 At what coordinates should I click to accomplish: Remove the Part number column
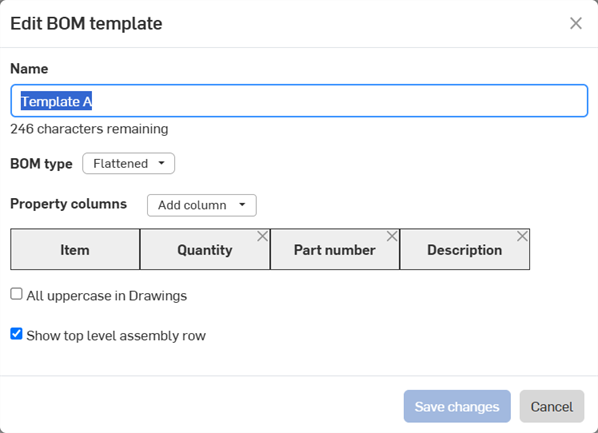tap(392, 237)
